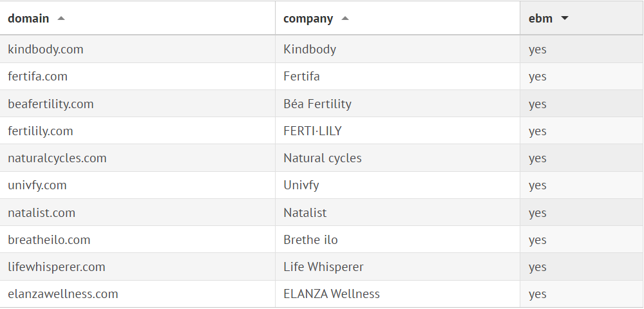Click the univfy.com domain cell

(x=37, y=185)
